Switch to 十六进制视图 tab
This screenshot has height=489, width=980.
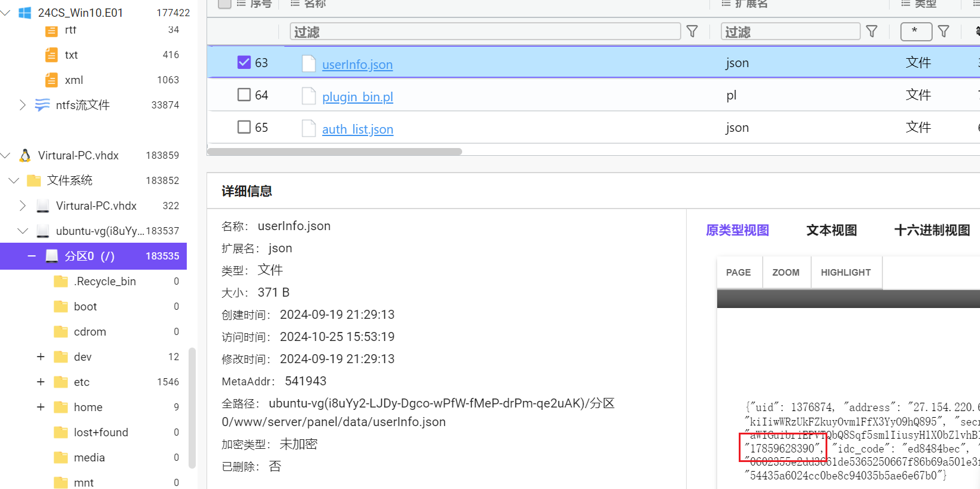[x=932, y=230]
